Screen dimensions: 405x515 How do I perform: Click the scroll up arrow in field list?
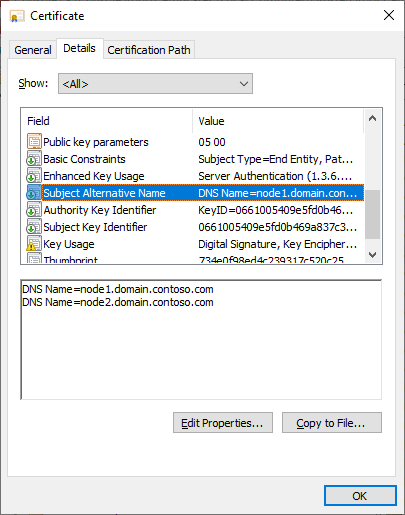pos(373,118)
